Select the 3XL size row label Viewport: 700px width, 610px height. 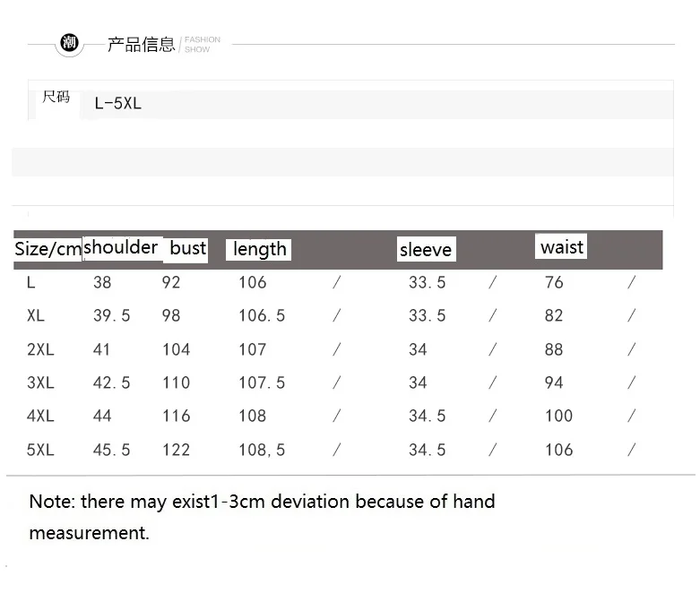tap(40, 382)
